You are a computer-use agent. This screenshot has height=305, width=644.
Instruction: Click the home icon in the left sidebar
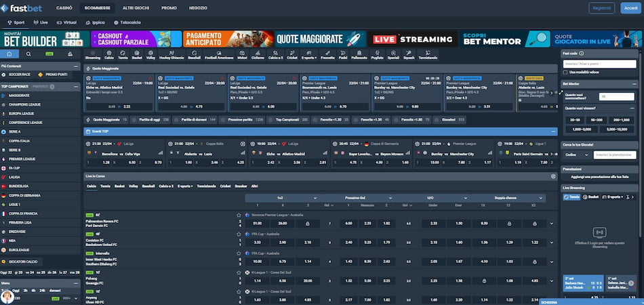coord(9,54)
